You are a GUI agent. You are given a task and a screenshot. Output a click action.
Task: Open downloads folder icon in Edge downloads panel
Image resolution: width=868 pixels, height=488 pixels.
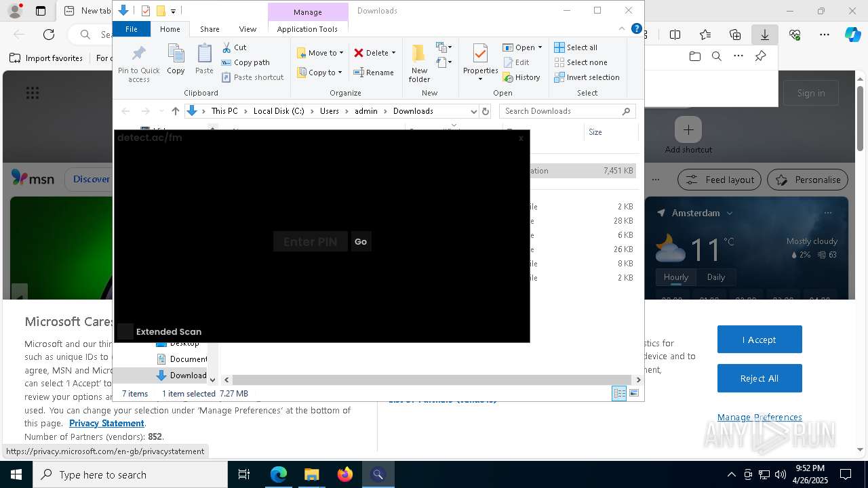click(694, 56)
